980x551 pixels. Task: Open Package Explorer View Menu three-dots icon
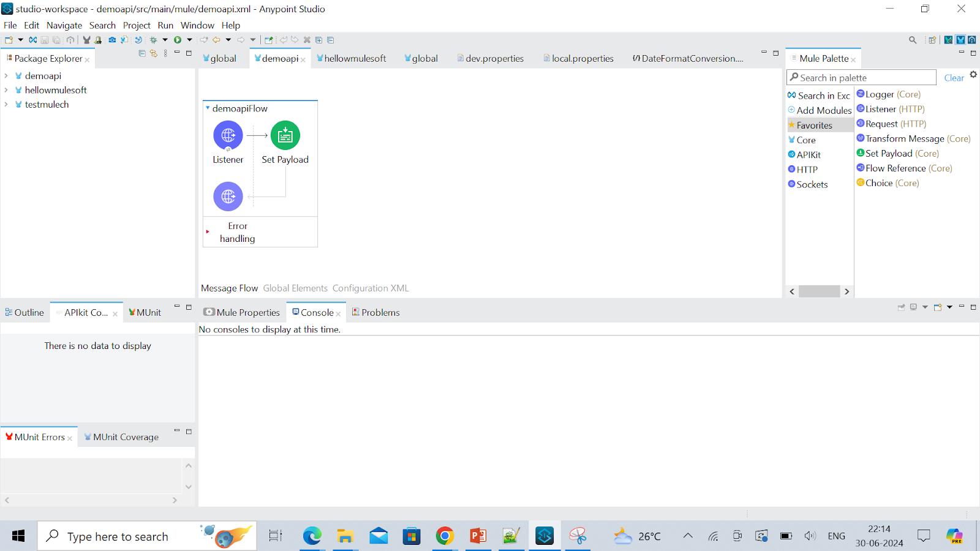(x=165, y=53)
